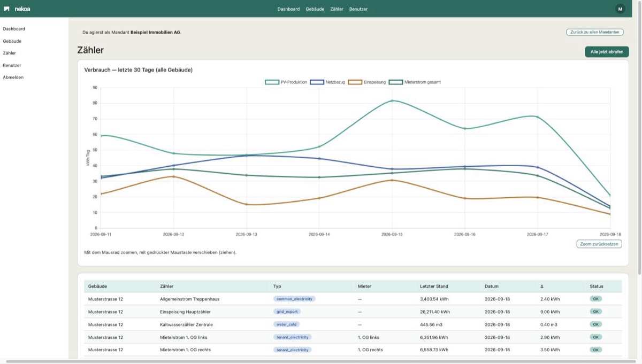Click the Mieterstrom gesamt legend color box

395,82
